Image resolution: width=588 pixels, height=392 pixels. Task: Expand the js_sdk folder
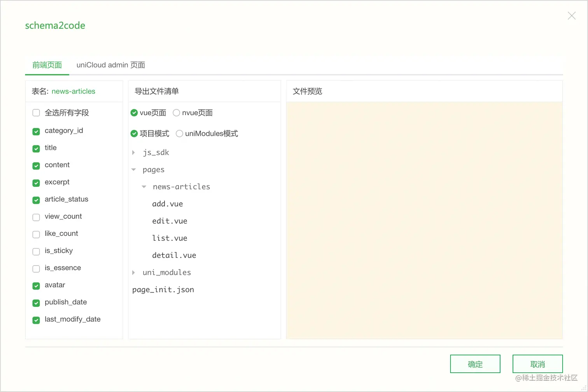(x=134, y=152)
